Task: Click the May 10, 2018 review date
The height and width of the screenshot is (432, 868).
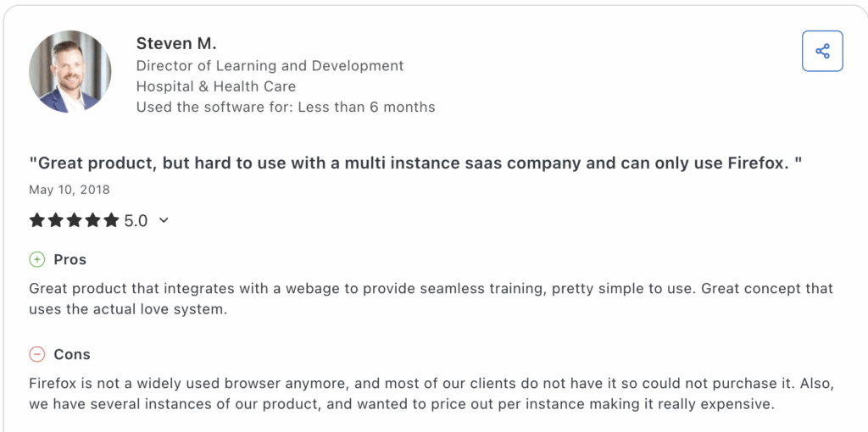Action: pos(70,190)
